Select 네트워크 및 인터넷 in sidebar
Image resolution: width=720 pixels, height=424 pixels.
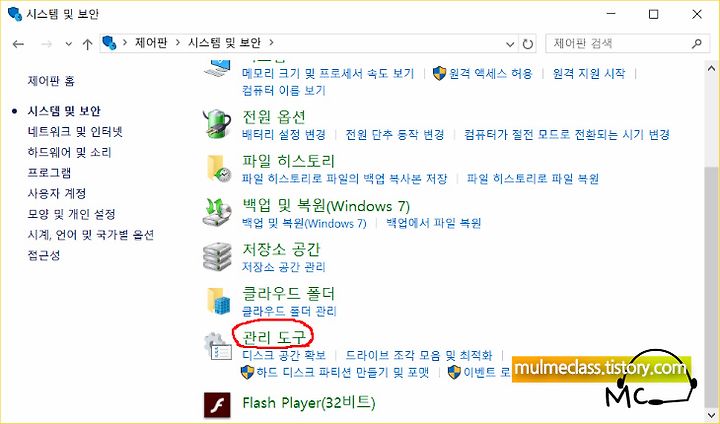(75, 132)
